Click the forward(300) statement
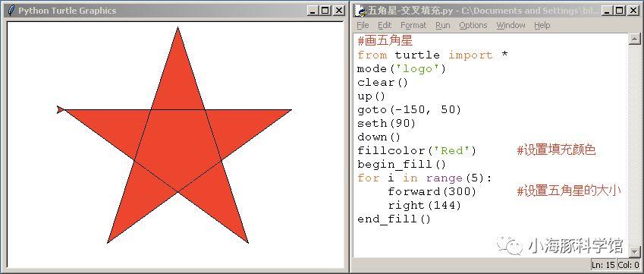The width and height of the screenshot is (644, 274). tap(432, 192)
